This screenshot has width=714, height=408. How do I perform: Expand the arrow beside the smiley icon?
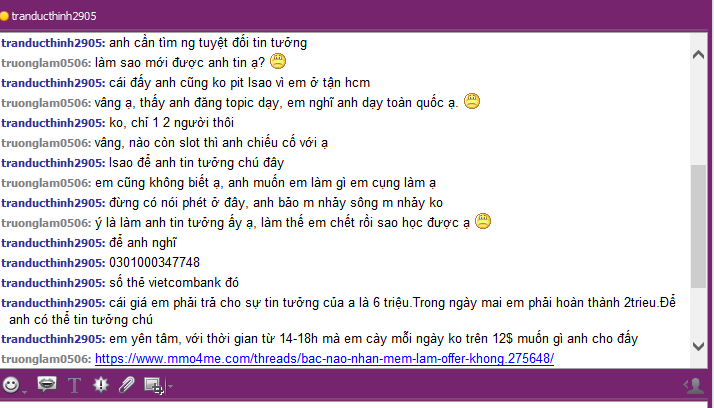tap(24, 392)
